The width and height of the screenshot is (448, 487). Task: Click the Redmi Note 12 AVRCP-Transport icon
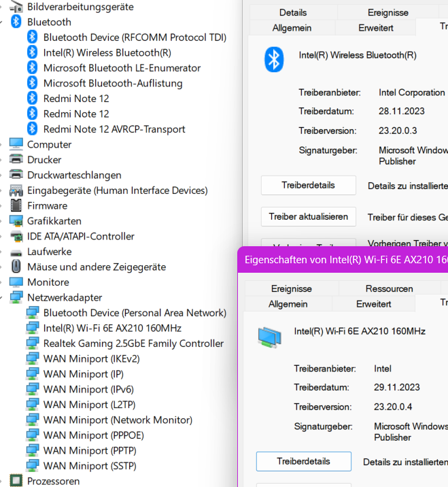[32, 129]
